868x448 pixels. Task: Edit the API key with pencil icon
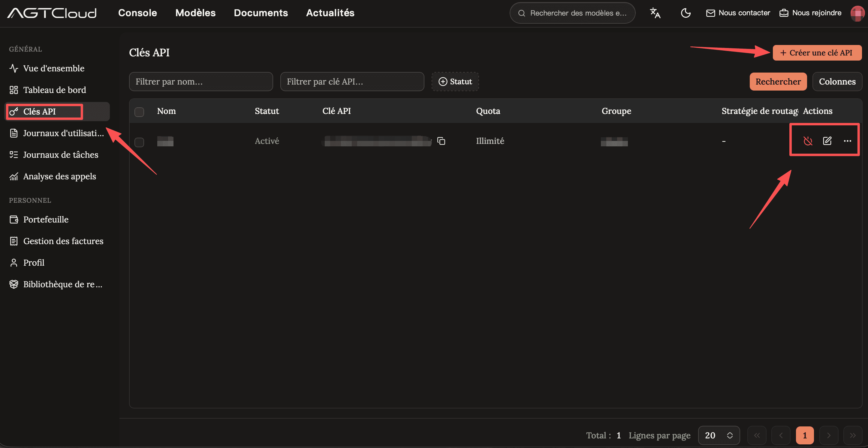tap(827, 141)
